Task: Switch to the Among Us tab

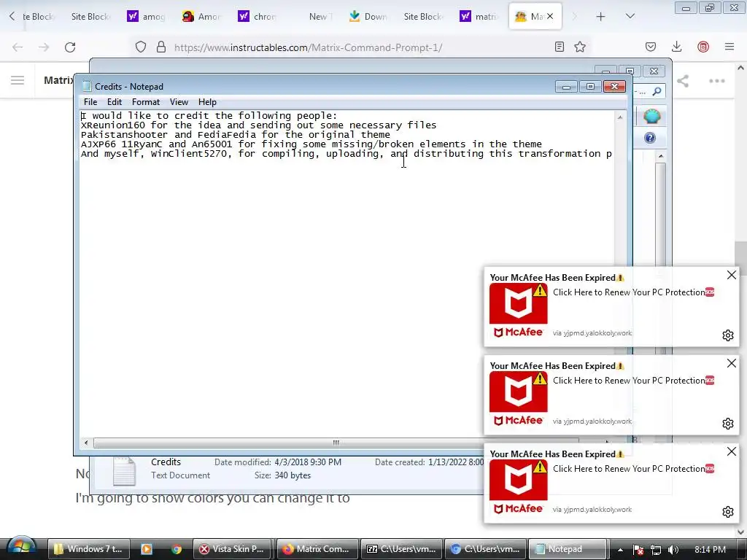Action: click(202, 17)
